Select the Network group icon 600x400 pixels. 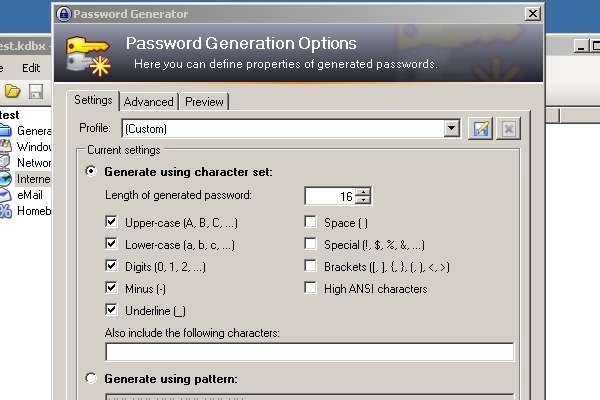(5, 163)
